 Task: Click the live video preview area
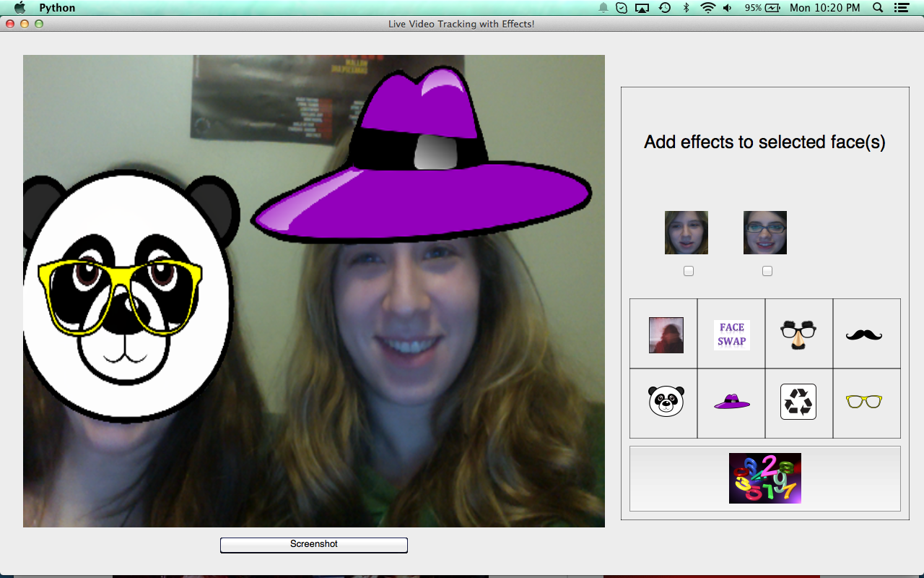[313, 290]
